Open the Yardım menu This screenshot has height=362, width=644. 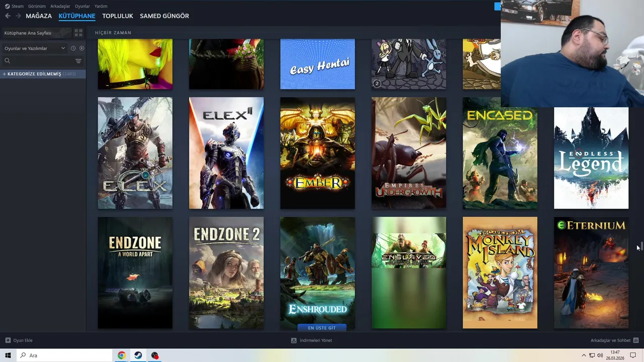click(101, 6)
